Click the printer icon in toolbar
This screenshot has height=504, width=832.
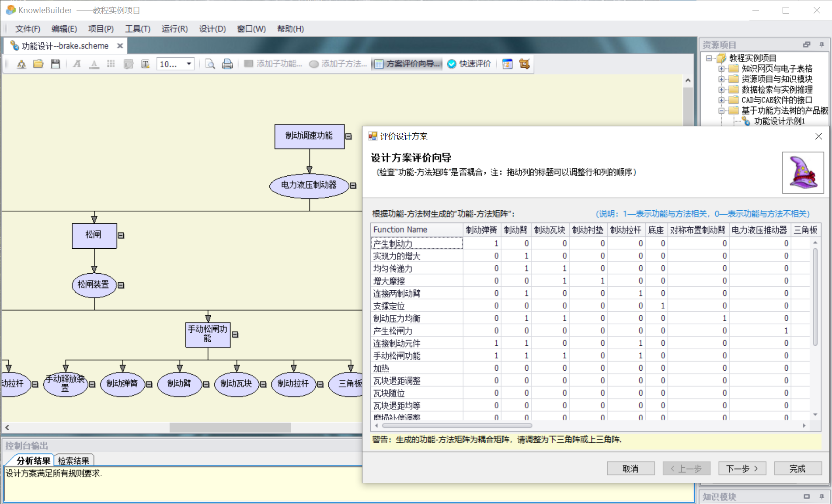pos(227,64)
